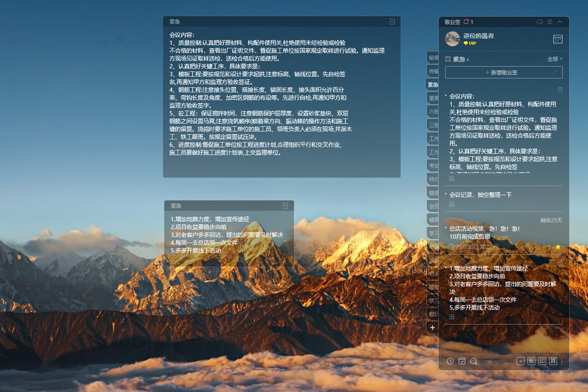Expand the new note editor via corner icon
This screenshot has width=588, height=392.
[x=554, y=72]
